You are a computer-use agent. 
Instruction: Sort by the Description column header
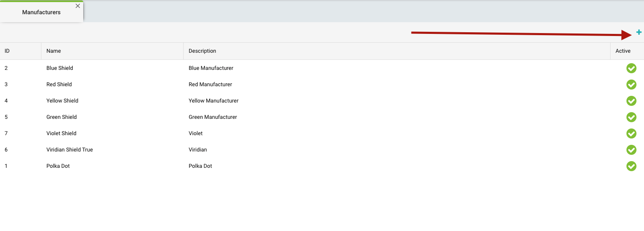pyautogui.click(x=202, y=51)
